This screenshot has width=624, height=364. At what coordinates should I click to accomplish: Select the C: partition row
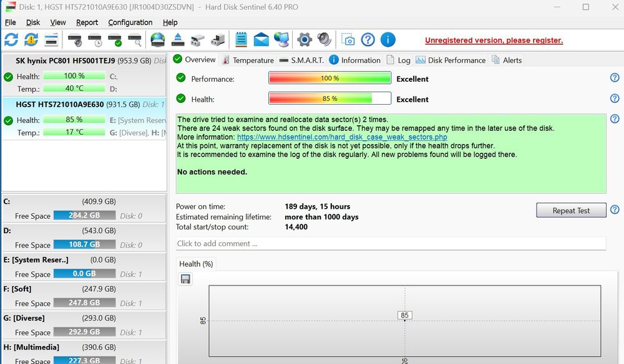(84, 209)
